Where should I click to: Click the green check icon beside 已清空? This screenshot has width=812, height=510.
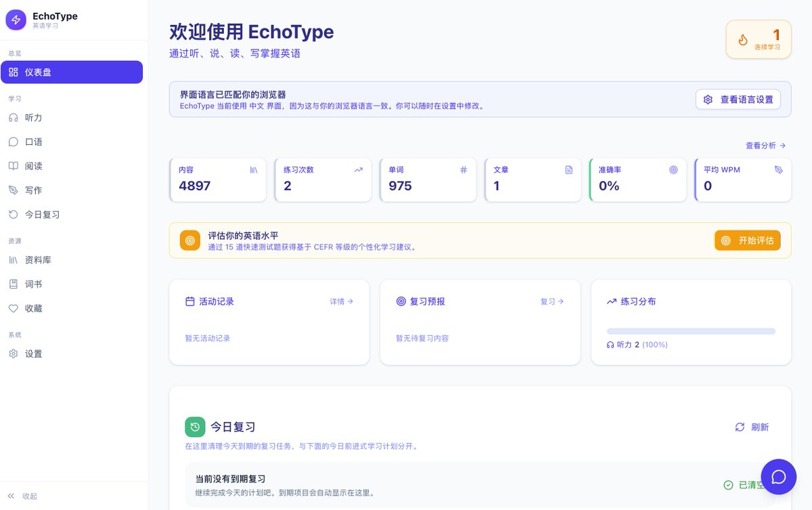728,485
